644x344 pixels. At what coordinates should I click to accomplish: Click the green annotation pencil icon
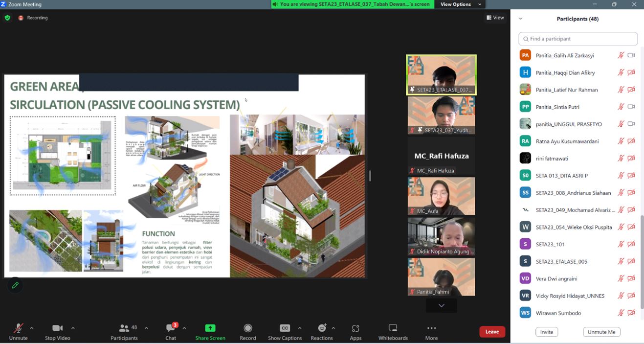point(15,285)
